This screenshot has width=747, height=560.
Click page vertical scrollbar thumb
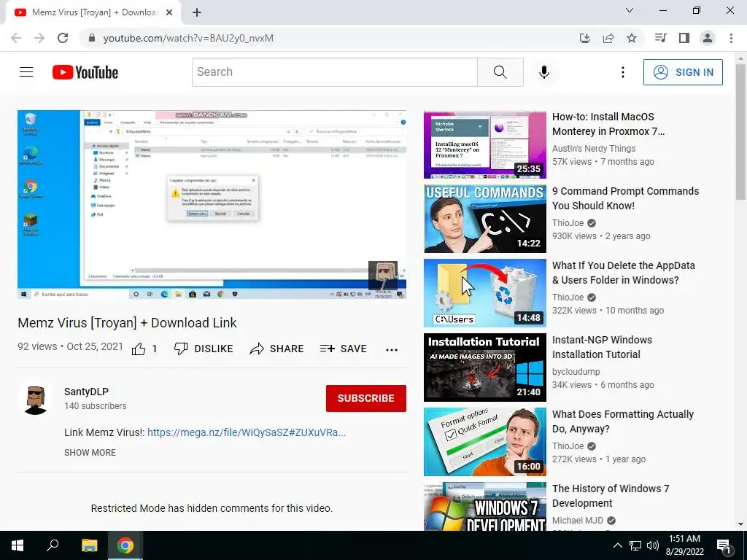pos(740,132)
